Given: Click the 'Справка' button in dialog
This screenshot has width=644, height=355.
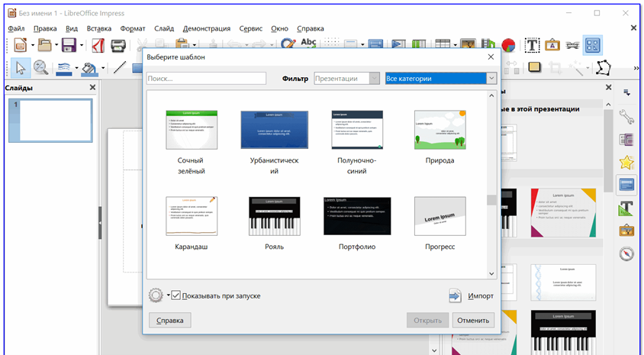Looking at the screenshot, I should [169, 321].
